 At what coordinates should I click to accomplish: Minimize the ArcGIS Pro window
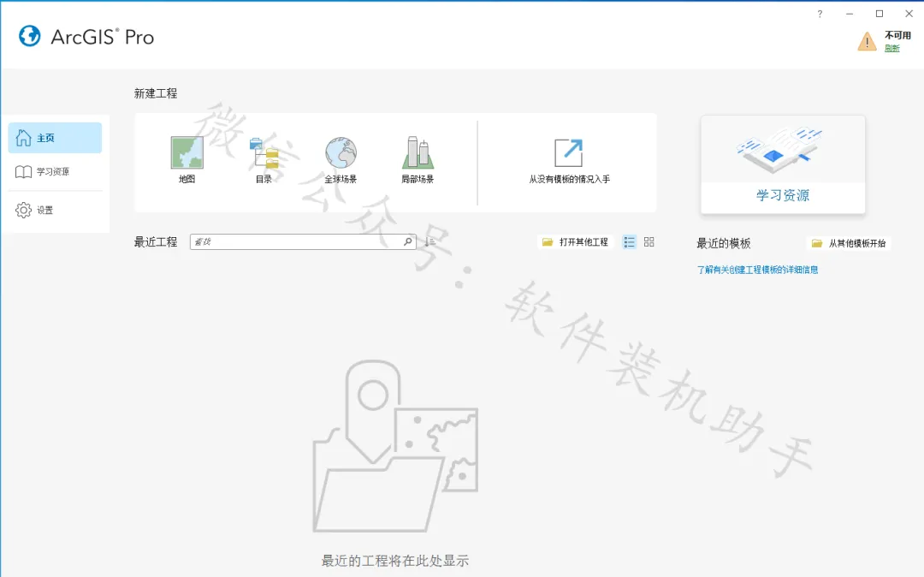(x=850, y=14)
